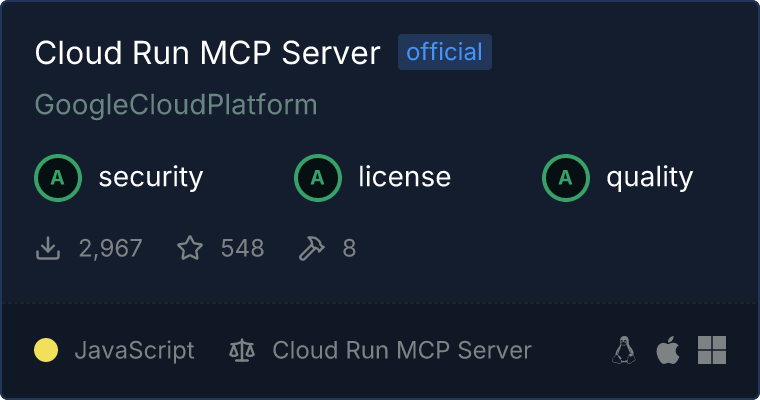This screenshot has width=760, height=400.
Task: Click the quality grade A badge
Action: pos(566,178)
